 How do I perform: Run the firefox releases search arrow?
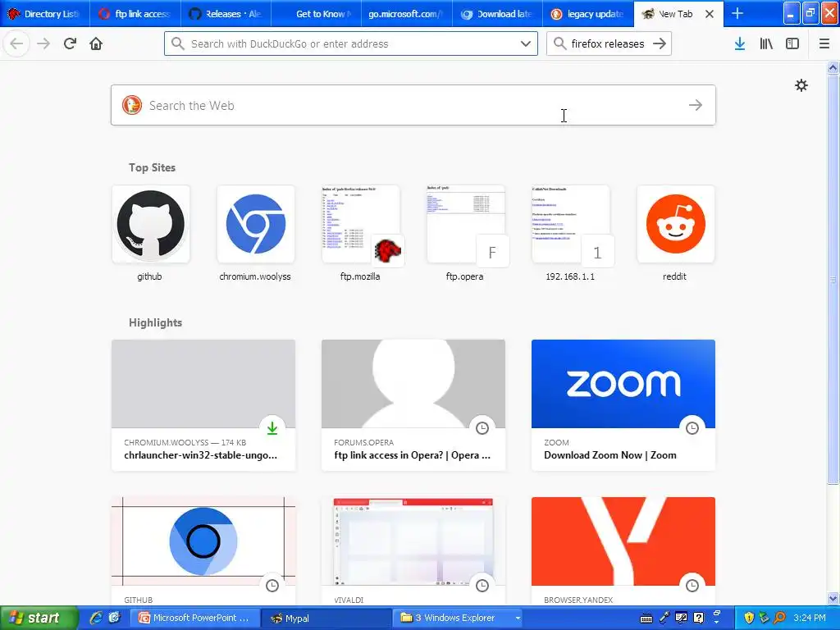(x=660, y=43)
